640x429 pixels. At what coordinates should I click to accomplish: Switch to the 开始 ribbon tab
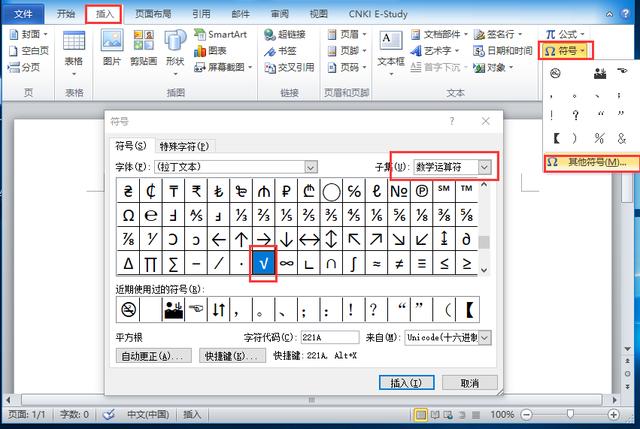66,14
